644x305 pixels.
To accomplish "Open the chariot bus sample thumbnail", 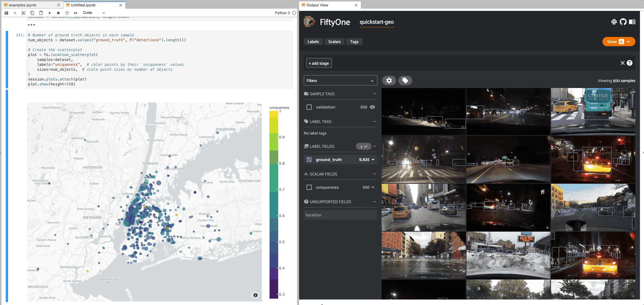I will coord(593,112).
